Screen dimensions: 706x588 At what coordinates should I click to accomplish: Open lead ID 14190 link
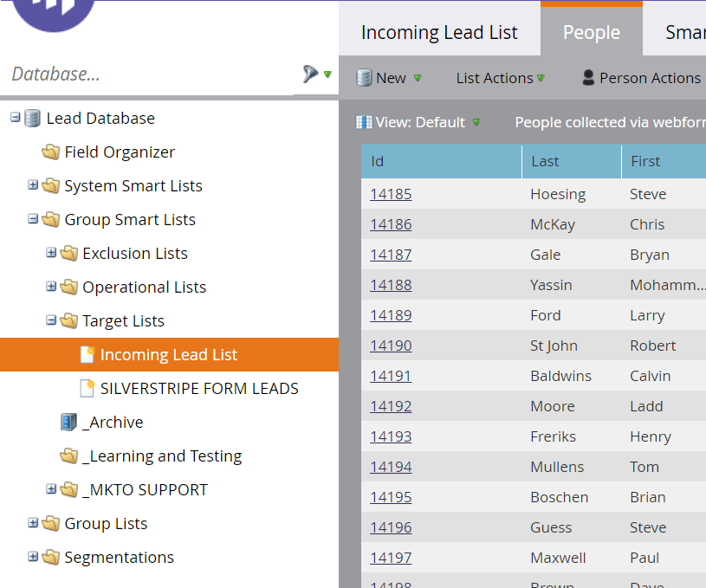click(x=391, y=346)
